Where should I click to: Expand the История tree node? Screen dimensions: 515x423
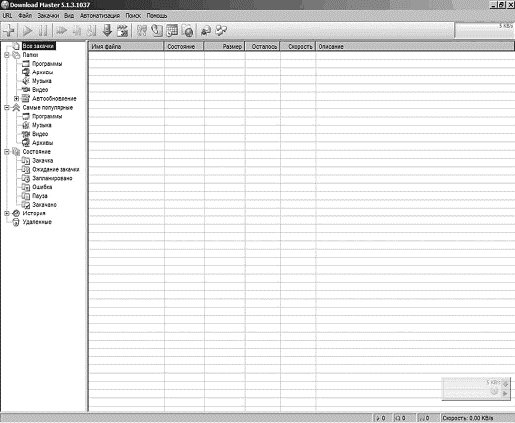coord(7,213)
